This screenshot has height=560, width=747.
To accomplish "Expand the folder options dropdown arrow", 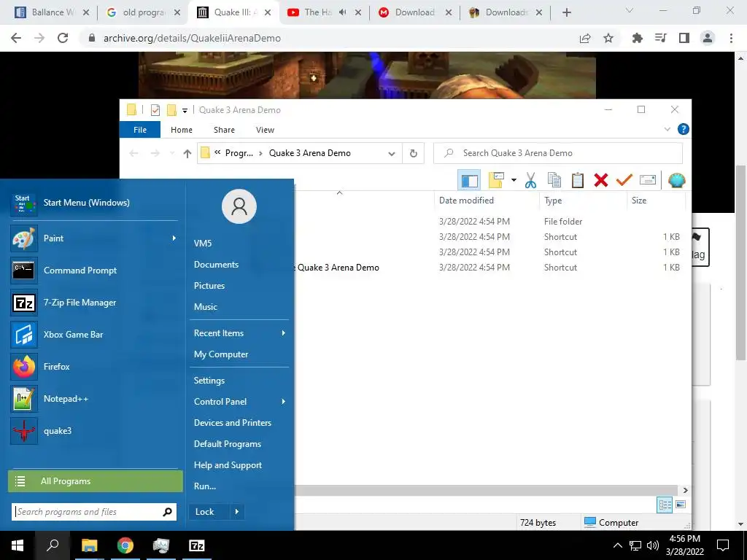I will click(514, 181).
